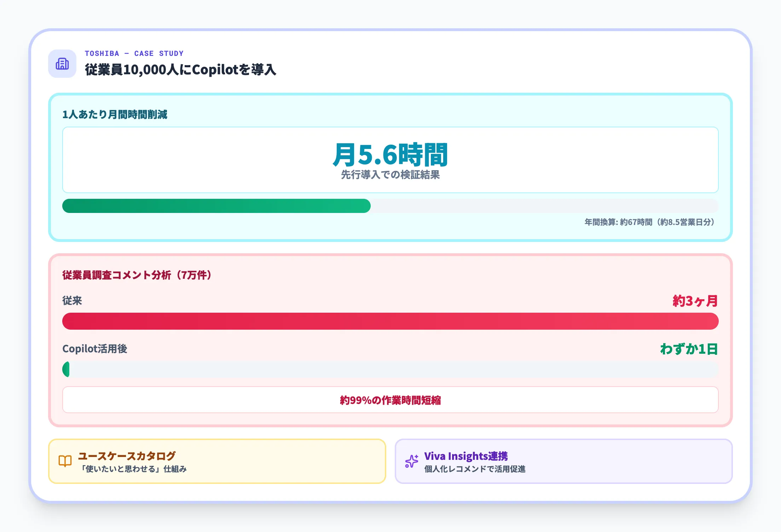Click the open book icon
781x532 pixels.
(65, 461)
